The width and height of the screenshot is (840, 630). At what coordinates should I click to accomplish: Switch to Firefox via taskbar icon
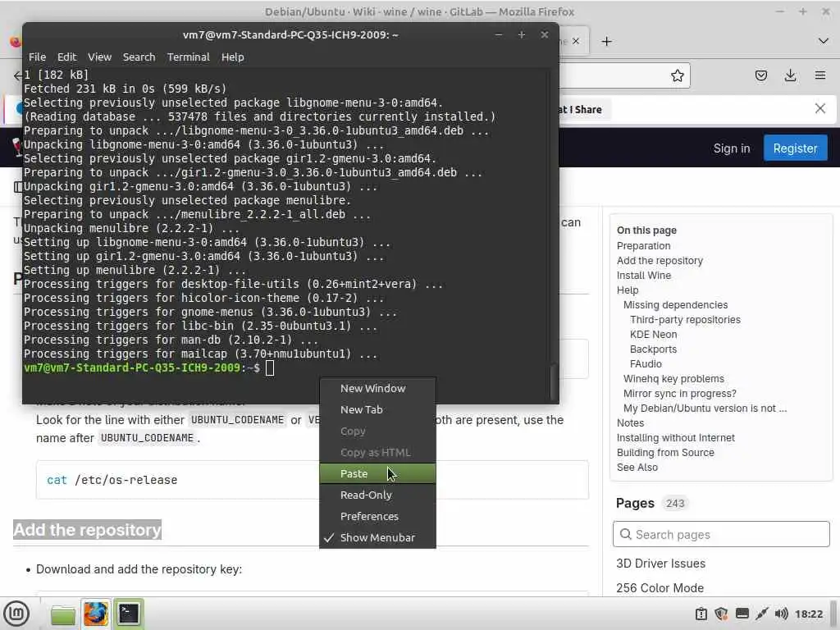pos(96,614)
